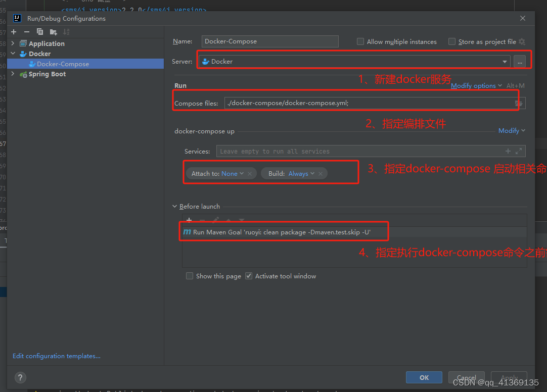Enable "Allow multiple instances"
Screen dimensions: 547x392
(360, 41)
